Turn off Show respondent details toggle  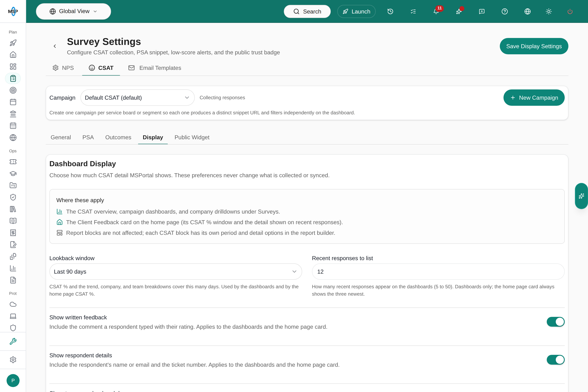click(x=556, y=360)
